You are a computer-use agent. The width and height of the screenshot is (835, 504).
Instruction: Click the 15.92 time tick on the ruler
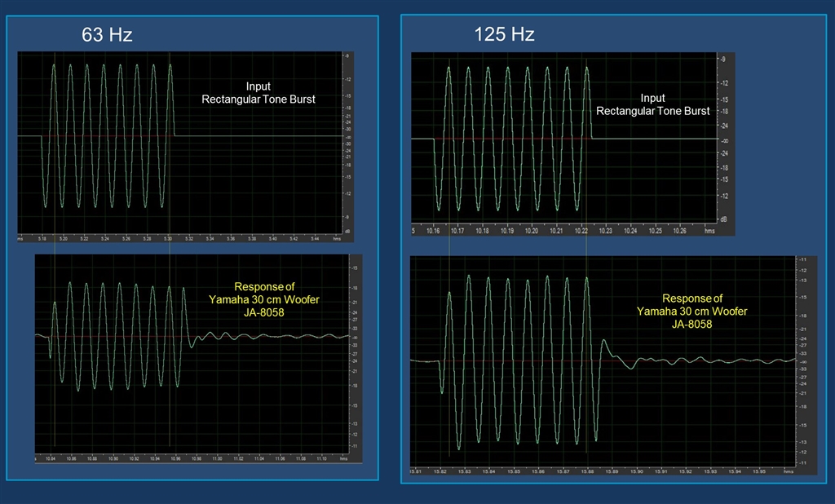pos(685,471)
